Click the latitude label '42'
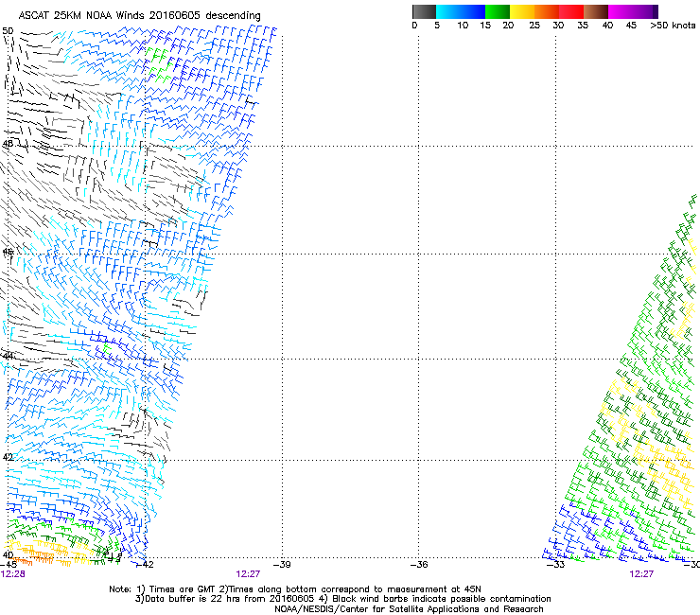700x615 pixels. point(8,457)
